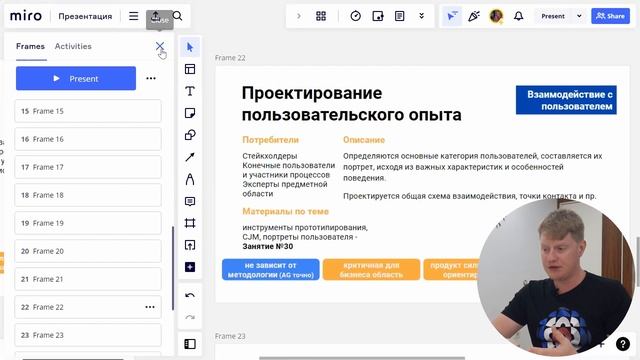640x360 pixels.
Task: Select Frame 21 in the list
Action: pyautogui.click(x=88, y=279)
